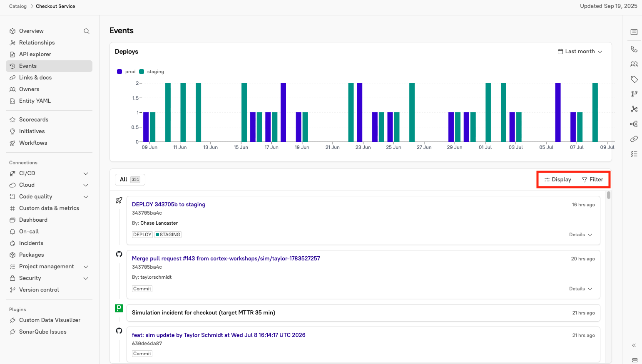
Task: Expand the CI/CD connections section
Action: 86,173
